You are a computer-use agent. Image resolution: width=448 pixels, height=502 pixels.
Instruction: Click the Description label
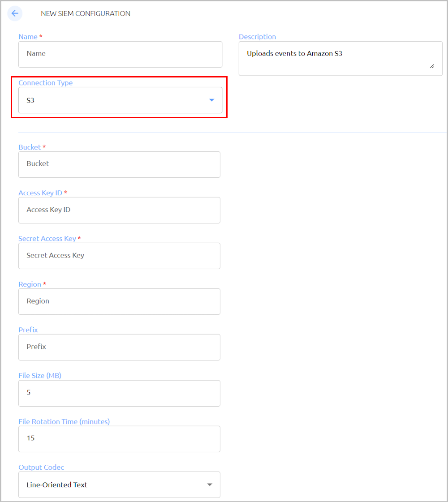tap(258, 37)
